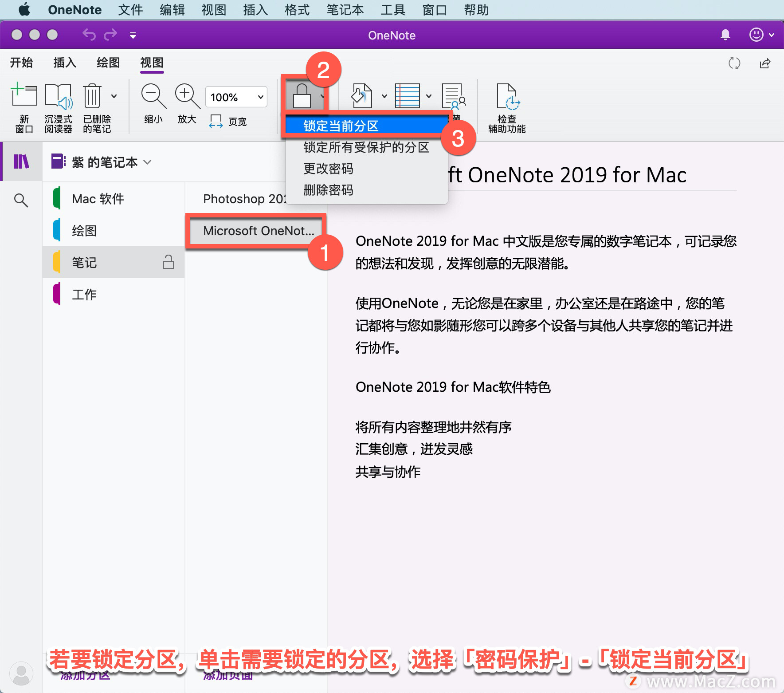Expand the deleted notes dropdown arrow
The image size is (784, 693).
coord(114,96)
